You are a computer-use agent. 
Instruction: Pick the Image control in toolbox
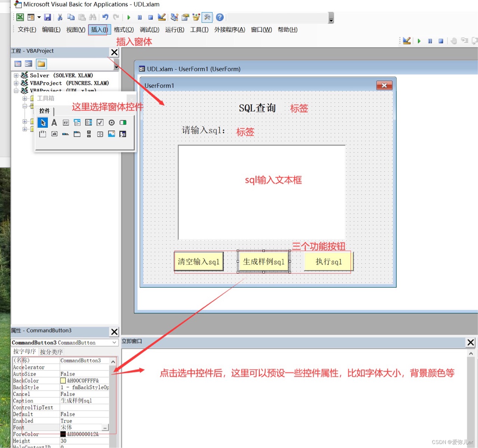(111, 134)
